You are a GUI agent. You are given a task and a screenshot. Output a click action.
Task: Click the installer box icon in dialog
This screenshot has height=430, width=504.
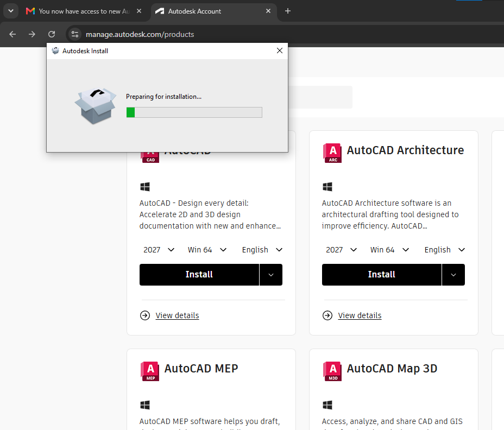(96, 106)
